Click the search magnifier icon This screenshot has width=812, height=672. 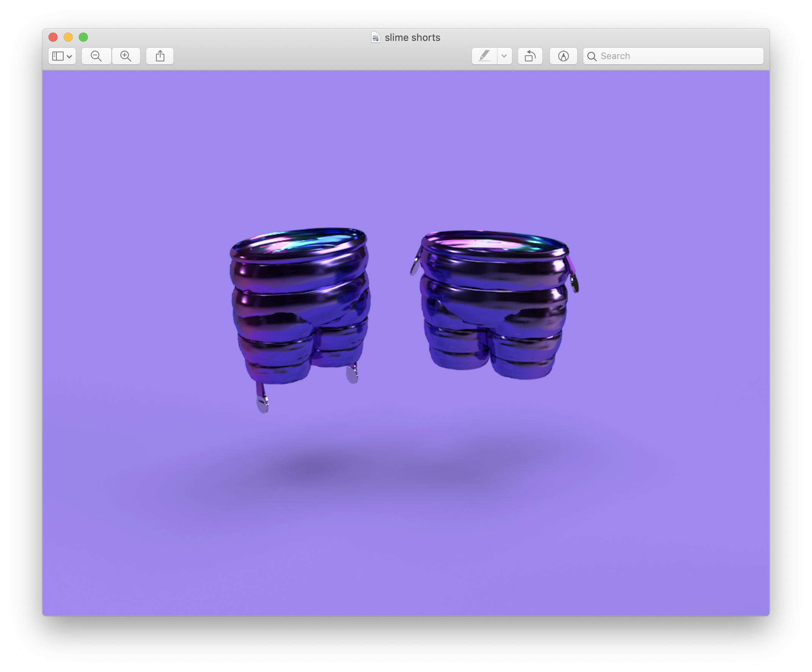pyautogui.click(x=592, y=56)
